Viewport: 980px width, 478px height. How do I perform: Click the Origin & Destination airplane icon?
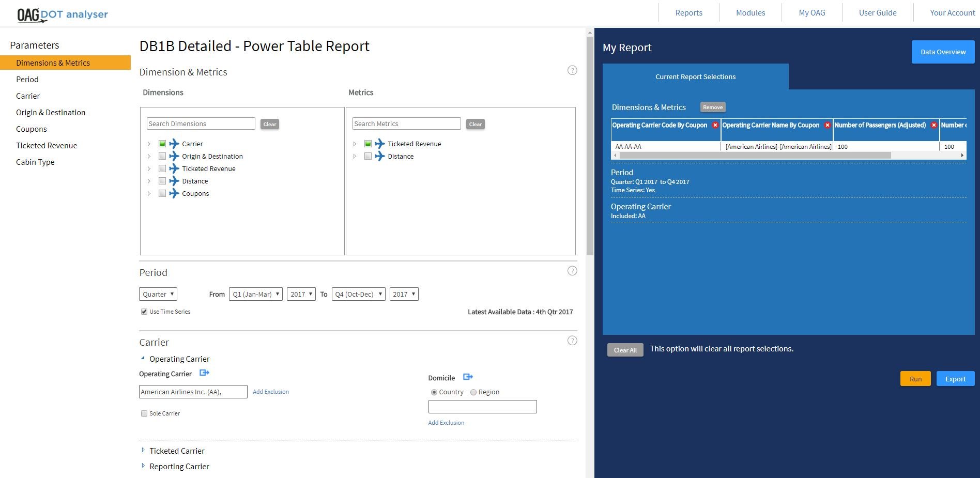[174, 156]
